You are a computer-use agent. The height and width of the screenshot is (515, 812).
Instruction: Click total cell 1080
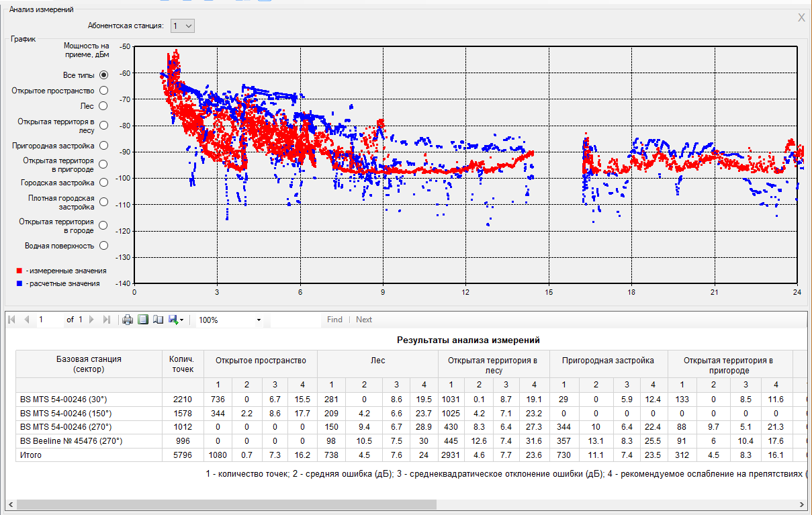coord(218,455)
